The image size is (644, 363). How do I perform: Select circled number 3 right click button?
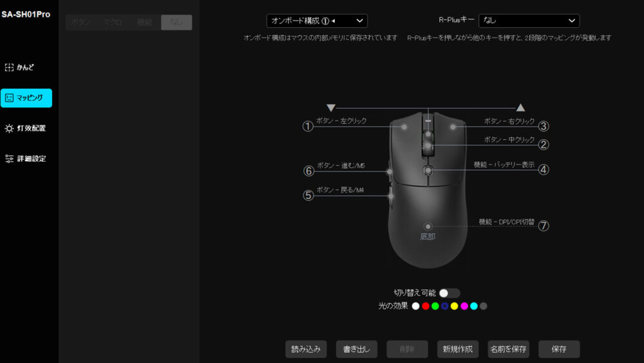tap(544, 126)
